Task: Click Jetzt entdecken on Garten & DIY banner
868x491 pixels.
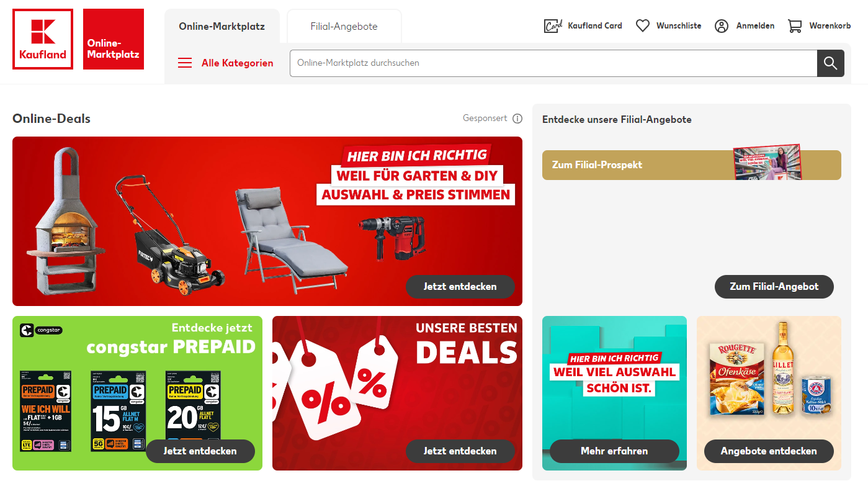Action: coord(460,287)
